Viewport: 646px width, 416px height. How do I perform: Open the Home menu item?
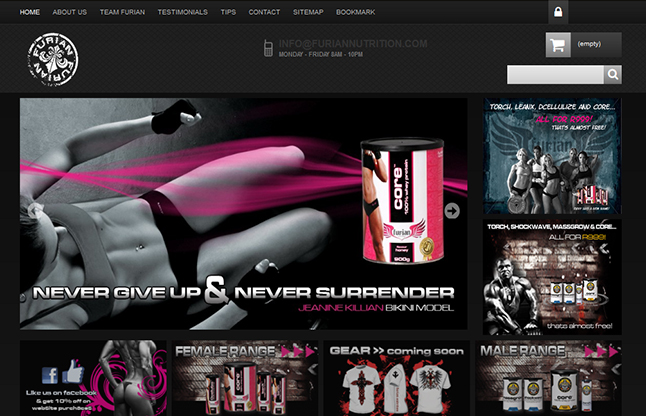(x=30, y=12)
